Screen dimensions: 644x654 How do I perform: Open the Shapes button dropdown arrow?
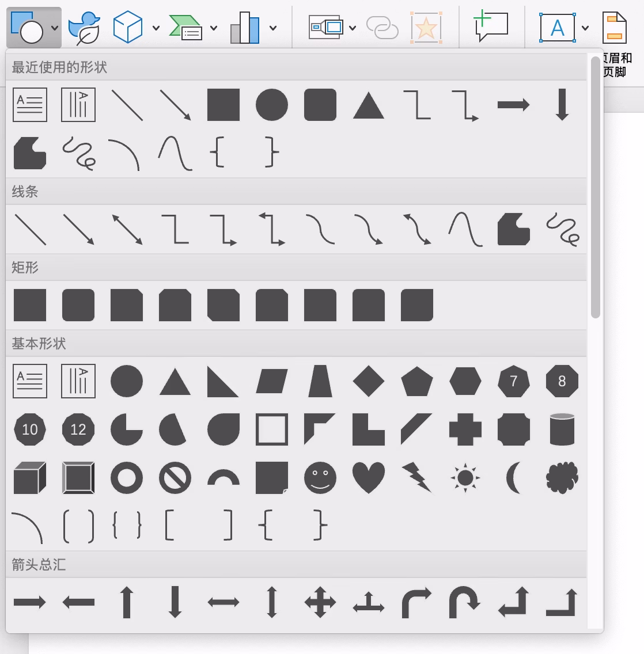point(54,28)
